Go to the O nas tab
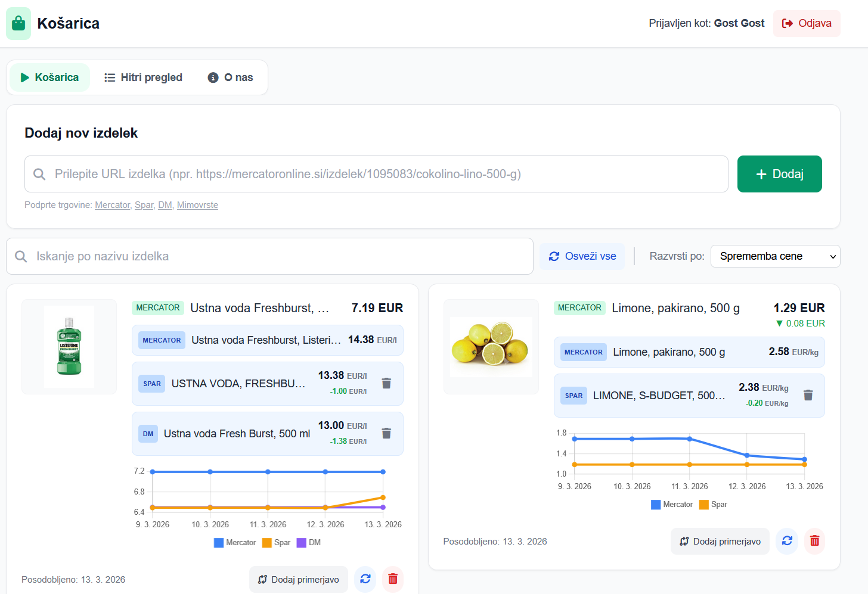868x594 pixels. coord(230,77)
